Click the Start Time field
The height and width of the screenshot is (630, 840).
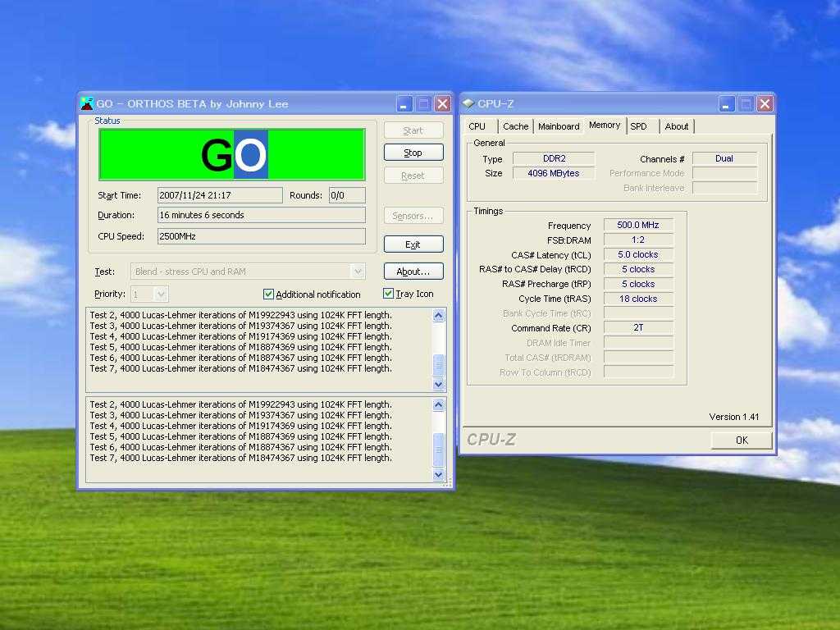click(220, 195)
